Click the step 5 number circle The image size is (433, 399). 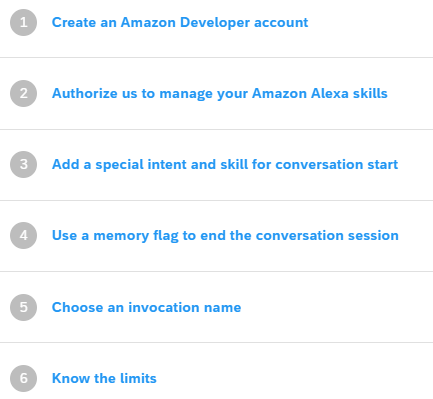coord(23,307)
